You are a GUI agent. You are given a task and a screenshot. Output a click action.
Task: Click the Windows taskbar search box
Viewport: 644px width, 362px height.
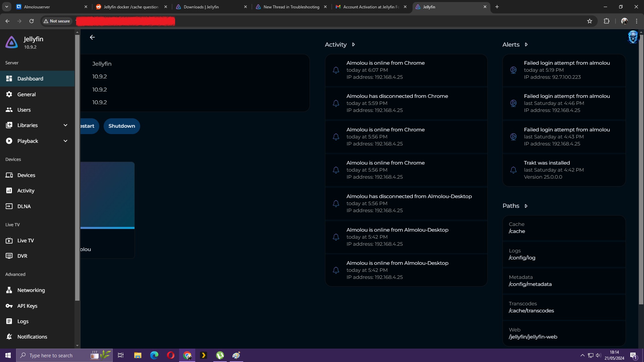(x=51, y=355)
